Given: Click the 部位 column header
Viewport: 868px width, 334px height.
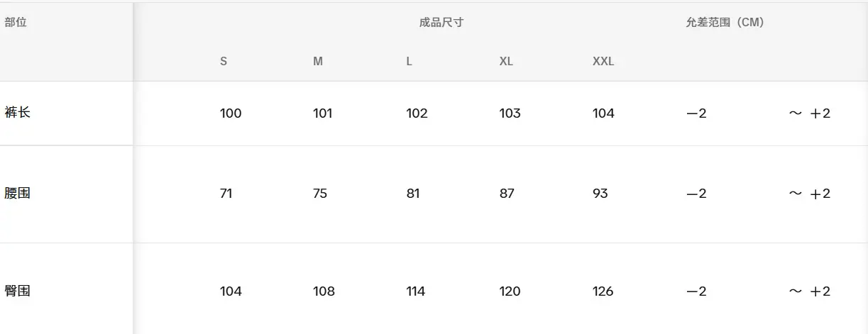Looking at the screenshot, I should click(16, 23).
